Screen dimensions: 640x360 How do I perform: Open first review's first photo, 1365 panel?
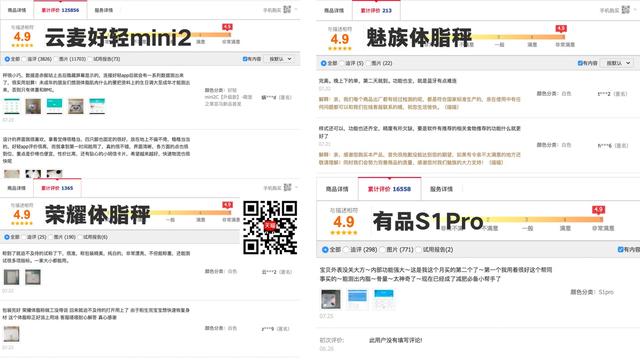click(11, 277)
